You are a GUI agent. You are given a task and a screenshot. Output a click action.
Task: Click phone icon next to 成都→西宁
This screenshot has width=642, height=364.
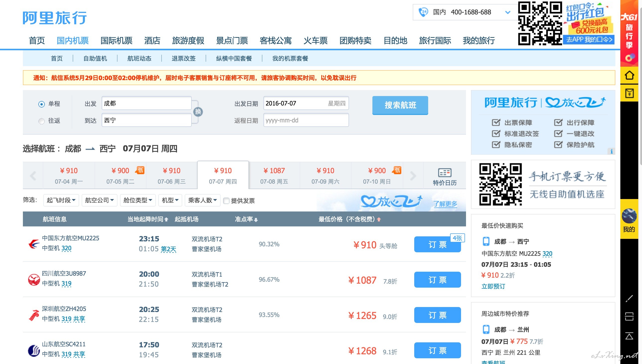pyautogui.click(x=486, y=241)
